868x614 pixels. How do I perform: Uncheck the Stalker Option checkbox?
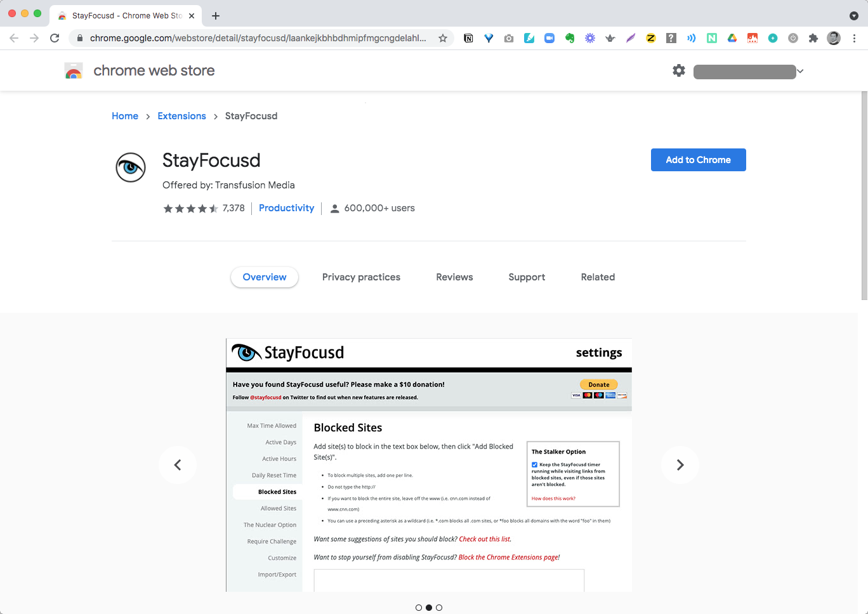(x=535, y=463)
